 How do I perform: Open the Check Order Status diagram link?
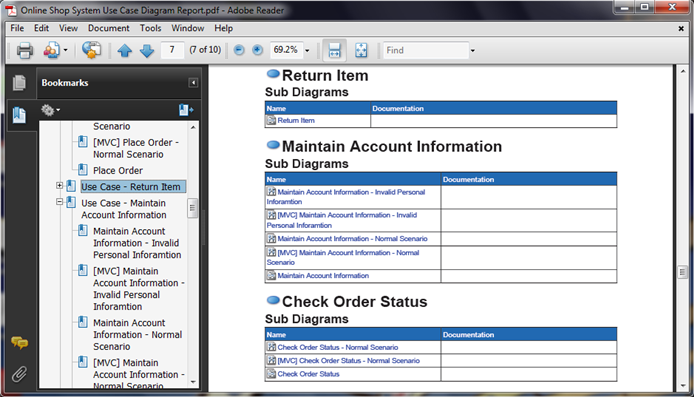pos(308,374)
